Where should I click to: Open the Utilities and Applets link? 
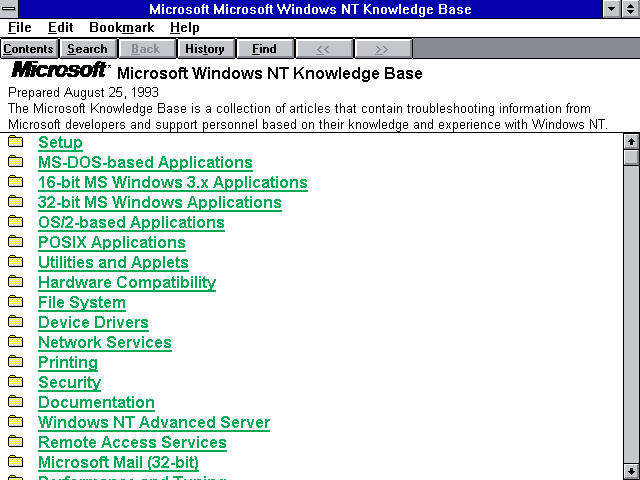[x=113, y=262]
